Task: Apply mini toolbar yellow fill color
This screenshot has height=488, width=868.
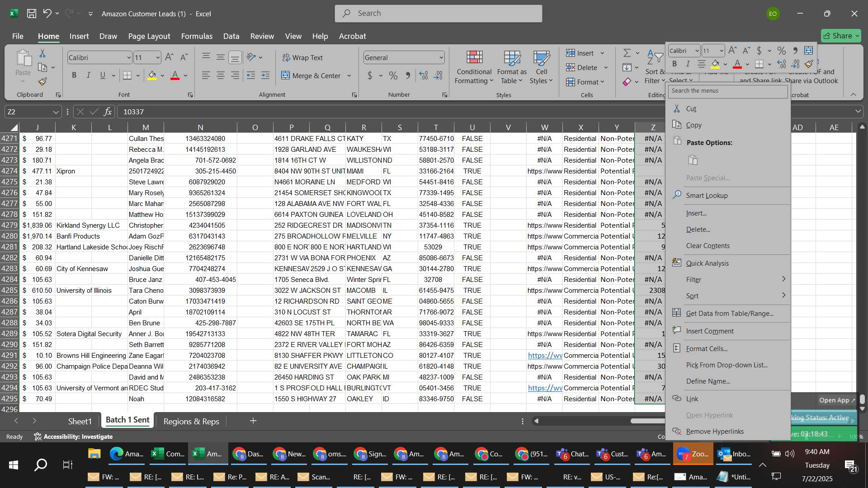Action: [715, 64]
